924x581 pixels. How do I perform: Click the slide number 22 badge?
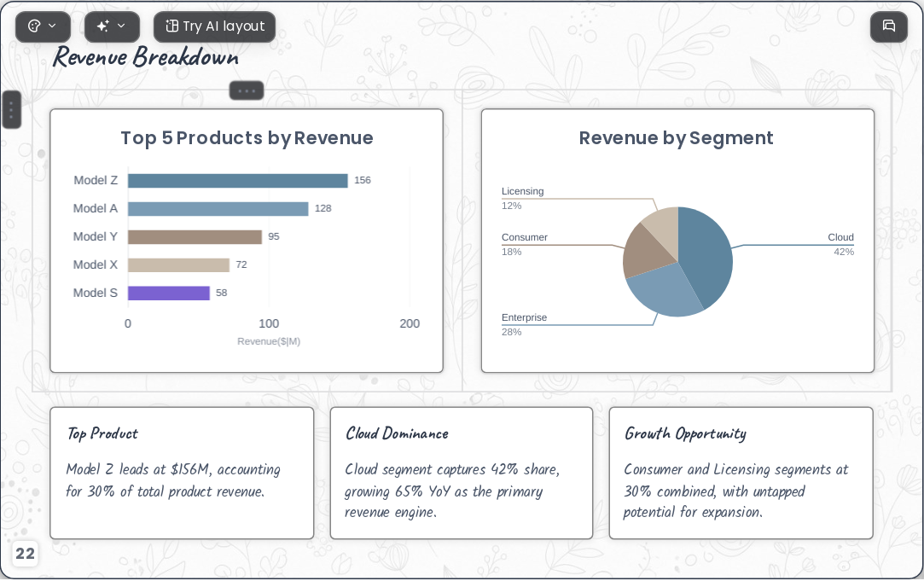(x=26, y=554)
